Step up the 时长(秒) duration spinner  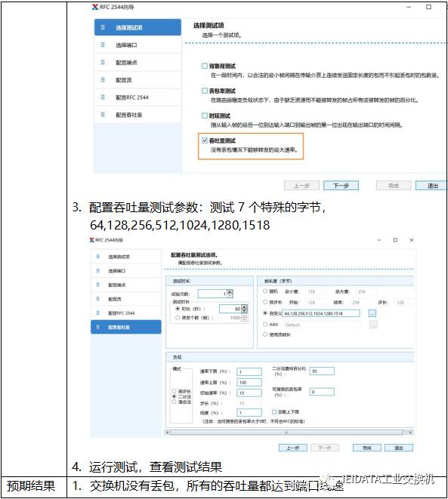pyautogui.click(x=244, y=307)
